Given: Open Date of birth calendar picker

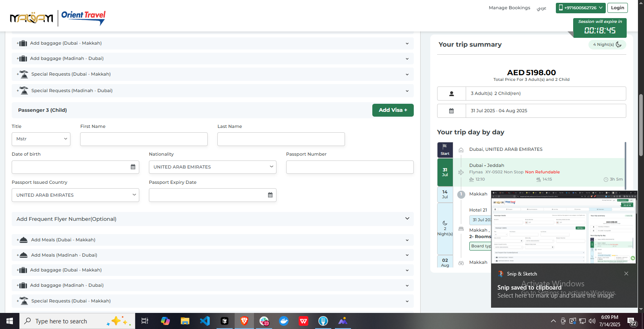Looking at the screenshot, I should tap(133, 167).
